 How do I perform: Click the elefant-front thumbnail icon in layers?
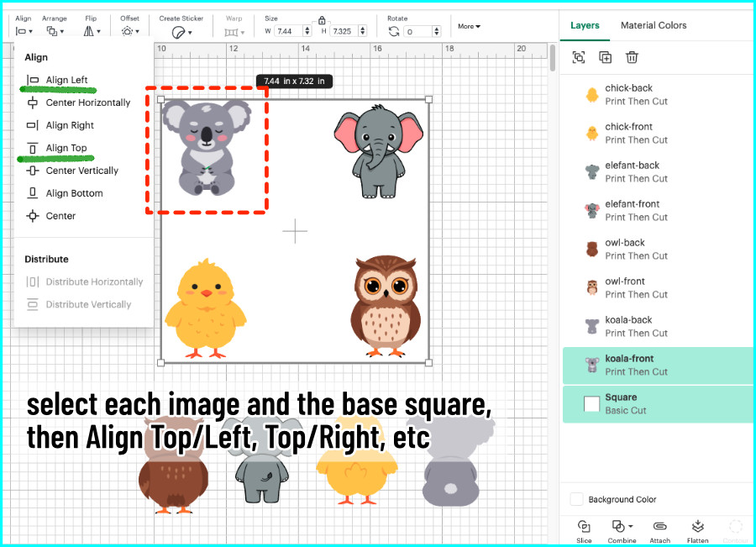[x=592, y=211]
